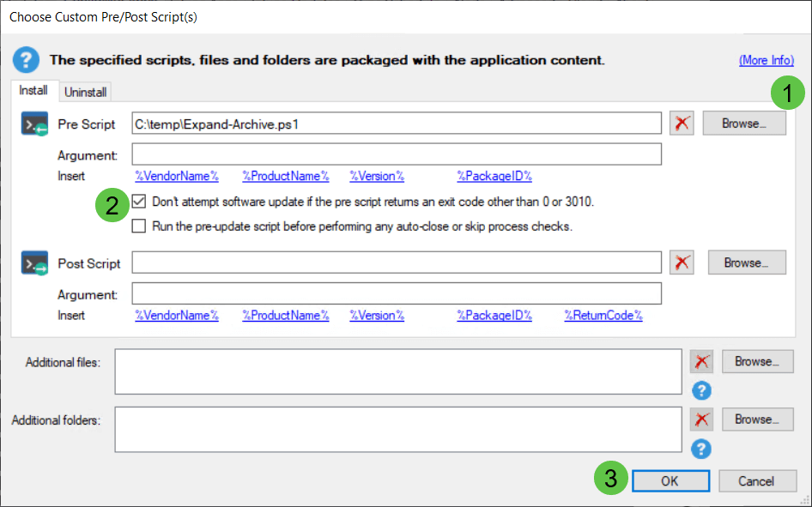The height and width of the screenshot is (507, 812).
Task: Click the Pre Script Argument field
Action: pos(397,154)
